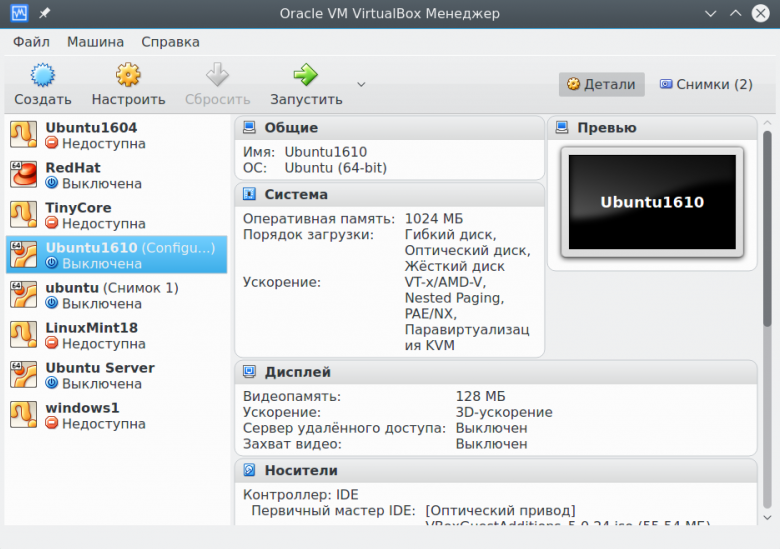Click the Общие section icon
Image resolution: width=780 pixels, height=549 pixels.
[x=249, y=128]
